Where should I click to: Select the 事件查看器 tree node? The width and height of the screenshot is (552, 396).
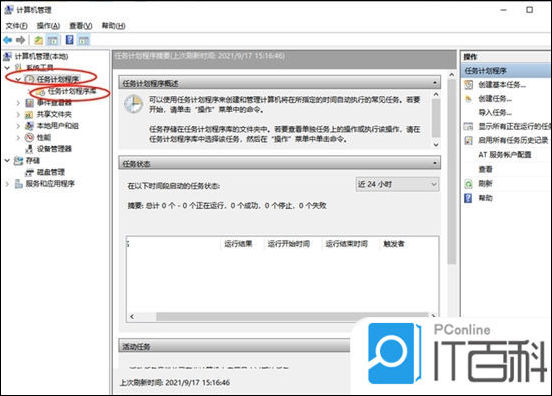(54, 103)
